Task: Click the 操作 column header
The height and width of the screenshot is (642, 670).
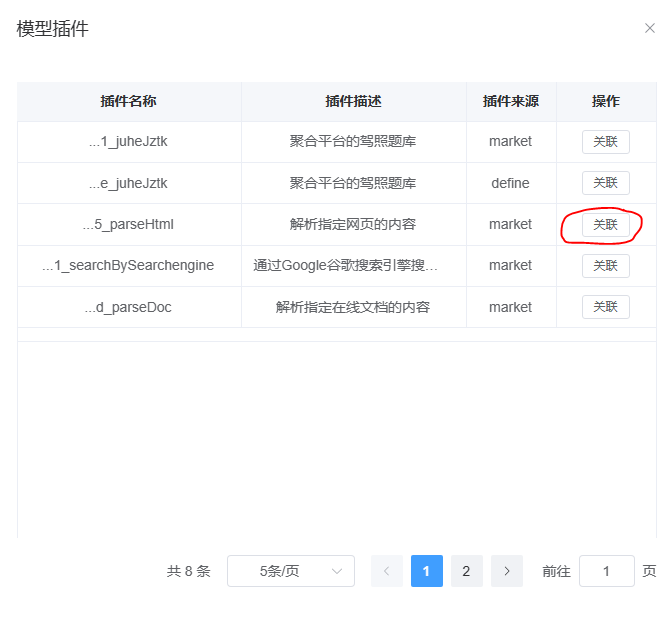Action: coord(605,101)
